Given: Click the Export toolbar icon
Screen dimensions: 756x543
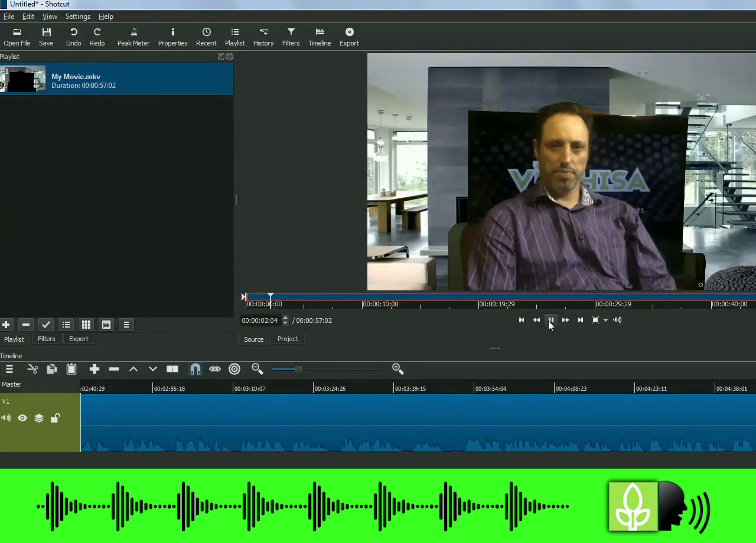Looking at the screenshot, I should [x=349, y=37].
